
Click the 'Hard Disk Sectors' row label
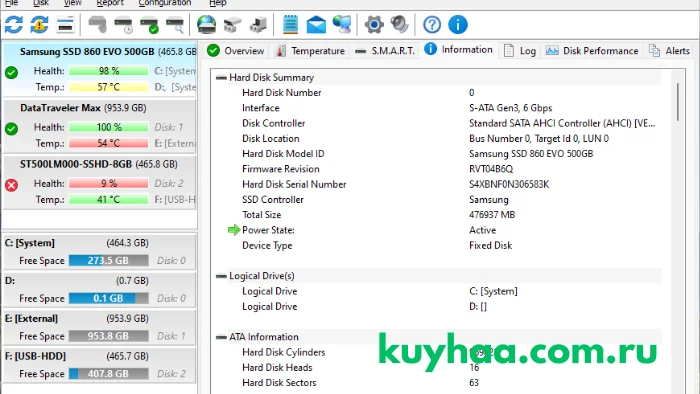coord(279,383)
